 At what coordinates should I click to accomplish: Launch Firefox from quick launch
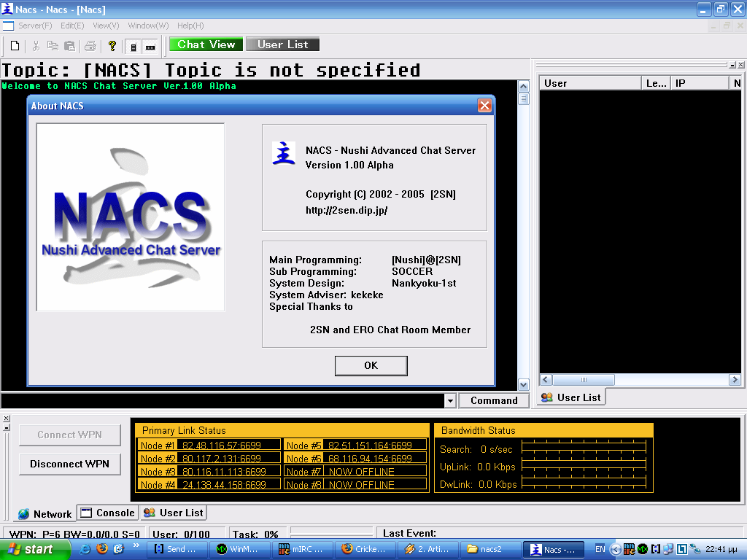coord(102,549)
